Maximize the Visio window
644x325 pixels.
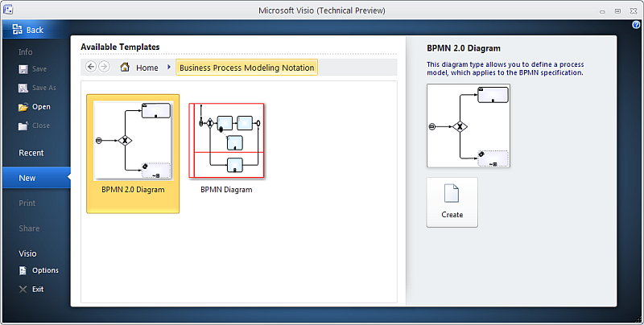[617, 11]
